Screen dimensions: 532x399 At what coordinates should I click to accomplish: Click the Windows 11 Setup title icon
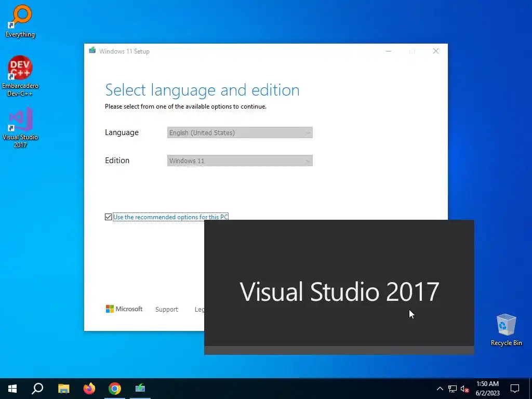click(92, 51)
